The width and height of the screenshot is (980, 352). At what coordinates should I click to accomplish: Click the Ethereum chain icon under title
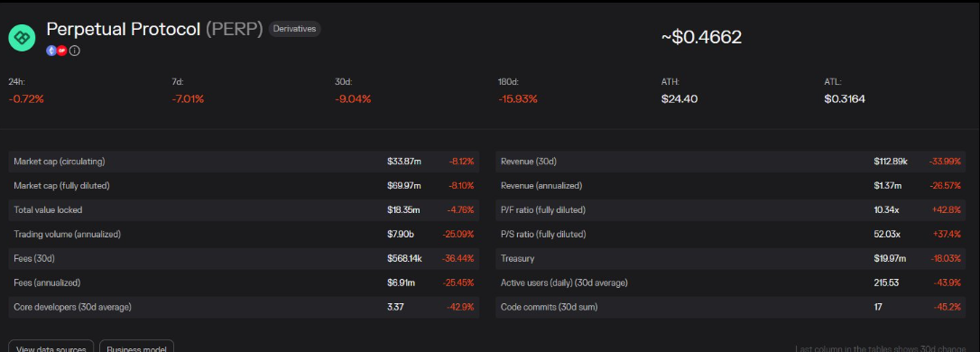51,51
